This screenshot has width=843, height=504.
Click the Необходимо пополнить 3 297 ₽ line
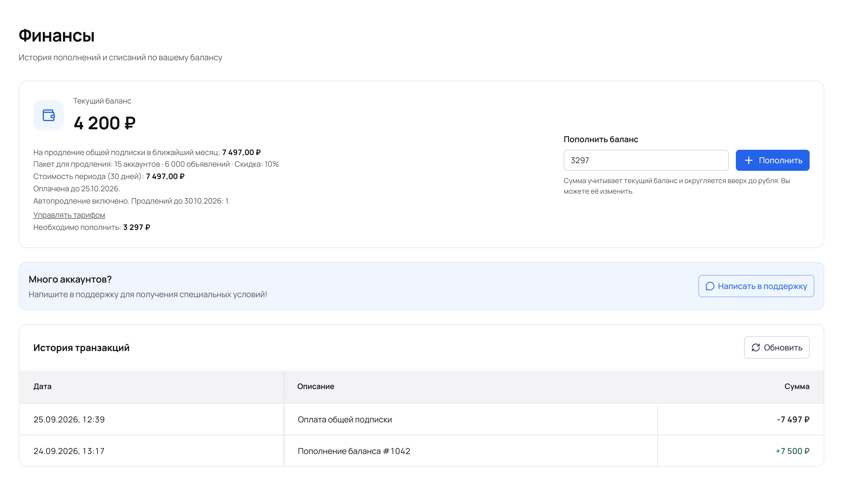pos(92,227)
